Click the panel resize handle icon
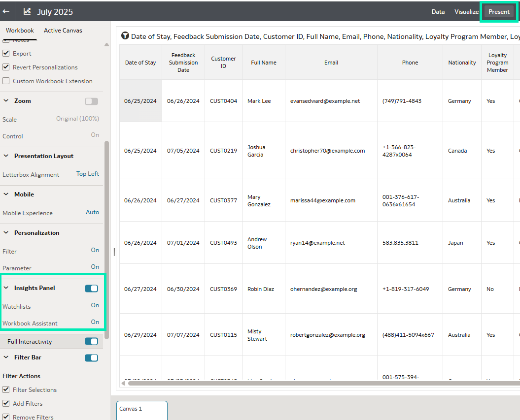Screen dimensions: 520x420 114,252
